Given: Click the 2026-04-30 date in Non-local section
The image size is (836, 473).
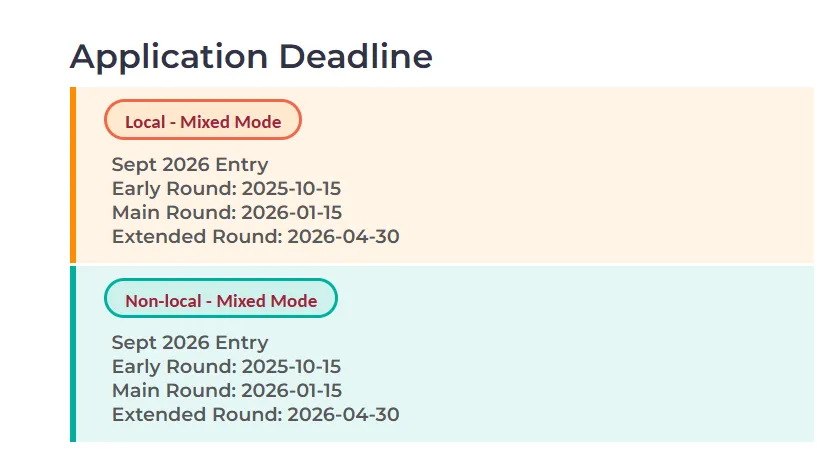Looking at the screenshot, I should [x=343, y=414].
